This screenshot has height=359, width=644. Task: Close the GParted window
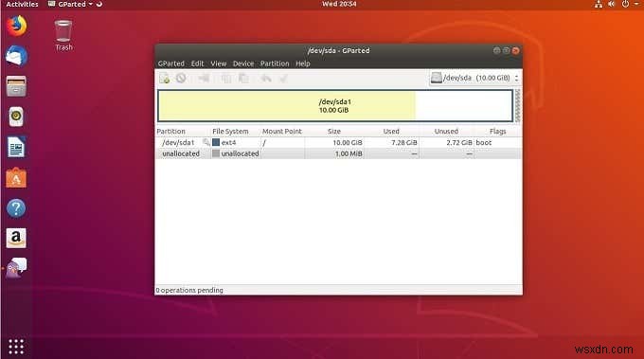pos(516,50)
